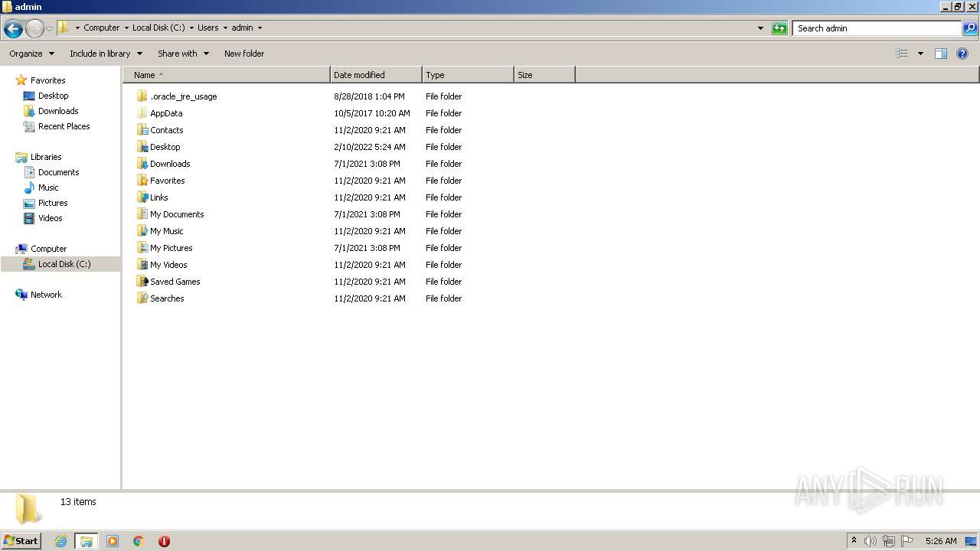
Task: Expand the Users breadcrumb arrow
Action: [x=225, y=28]
